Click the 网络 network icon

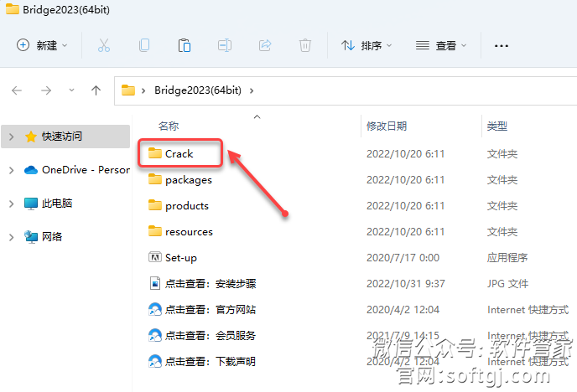[31, 237]
